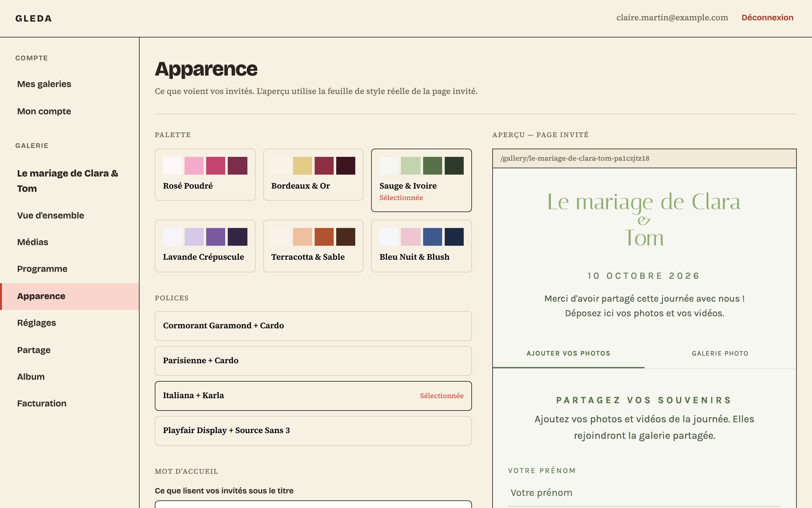Screen dimensions: 812x508
Task: Click the PARTAGEZ VOS SOUVENIRS heading
Action: tap(644, 400)
